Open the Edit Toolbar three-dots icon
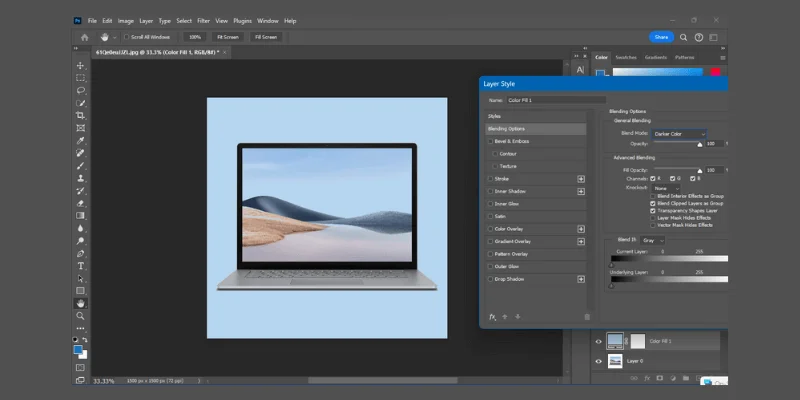The width and height of the screenshot is (800, 400). click(81, 328)
